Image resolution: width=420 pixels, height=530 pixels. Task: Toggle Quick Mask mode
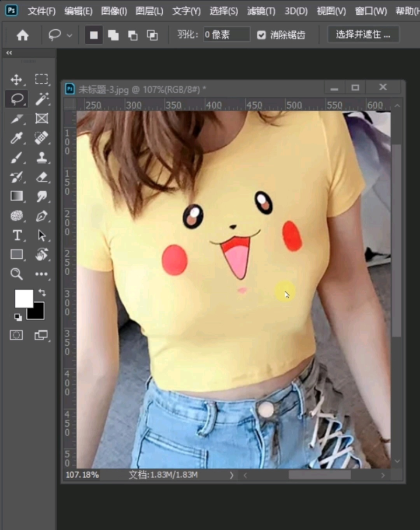tap(16, 335)
